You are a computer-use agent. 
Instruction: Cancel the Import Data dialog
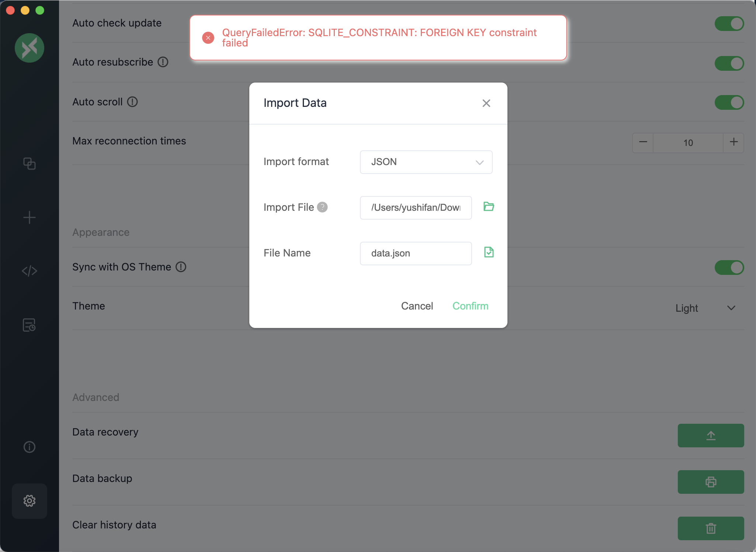tap(417, 306)
